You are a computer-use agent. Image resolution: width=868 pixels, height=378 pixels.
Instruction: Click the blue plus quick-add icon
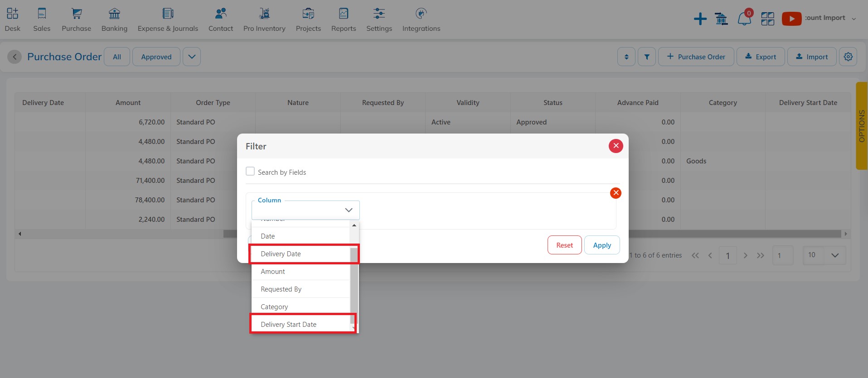point(700,19)
